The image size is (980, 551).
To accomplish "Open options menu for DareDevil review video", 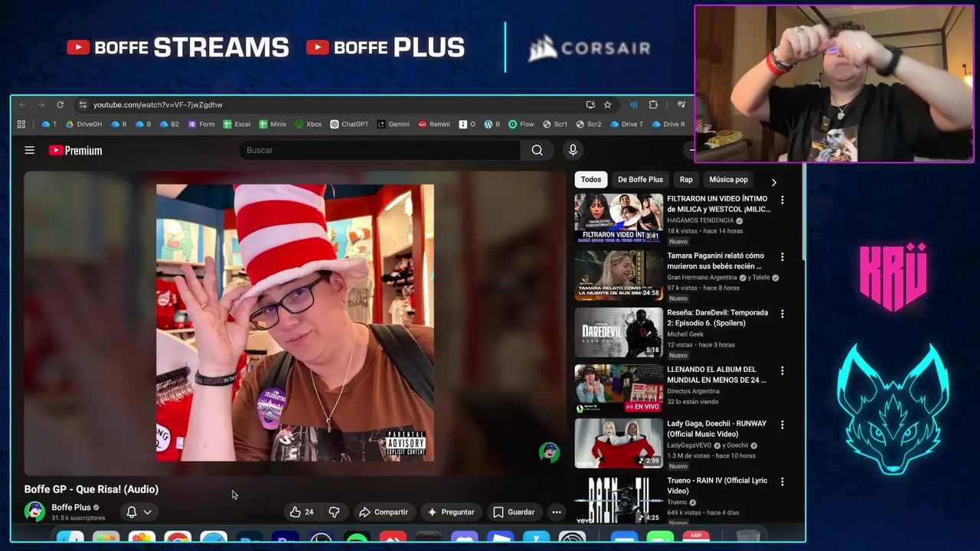I will click(782, 314).
